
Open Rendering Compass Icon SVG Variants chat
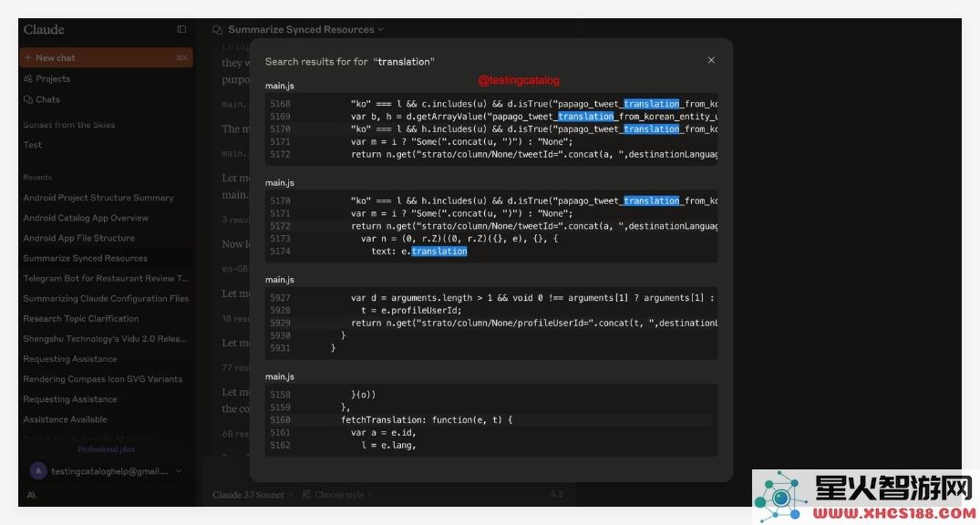pyautogui.click(x=102, y=379)
